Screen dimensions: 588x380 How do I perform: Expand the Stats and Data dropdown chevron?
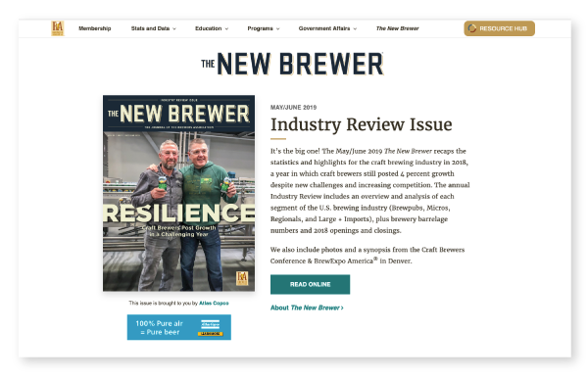click(x=174, y=28)
